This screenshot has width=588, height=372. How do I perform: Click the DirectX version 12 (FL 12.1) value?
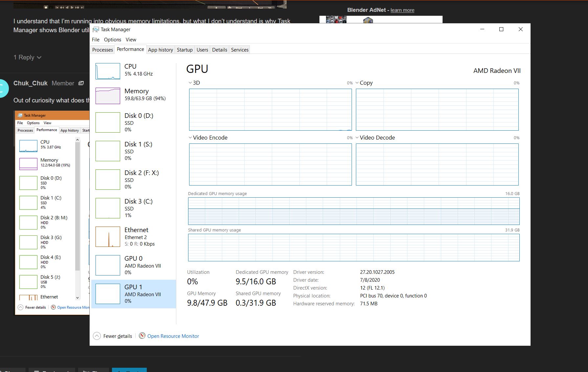coord(372,288)
